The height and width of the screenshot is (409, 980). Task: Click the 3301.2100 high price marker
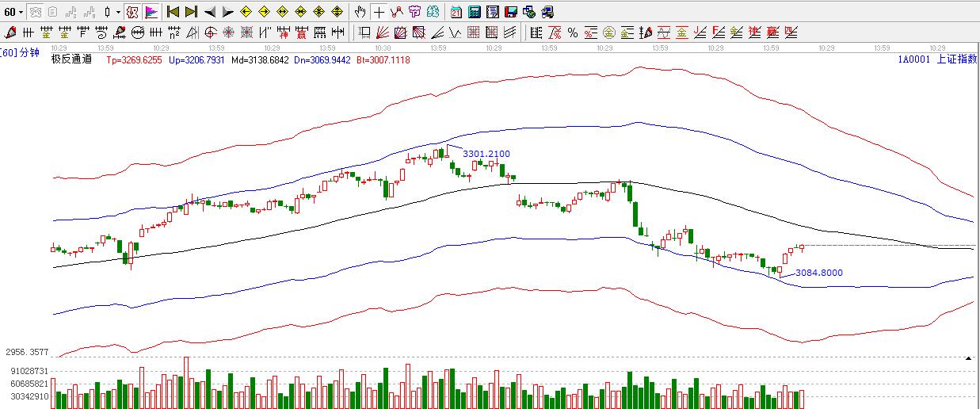coord(486,154)
